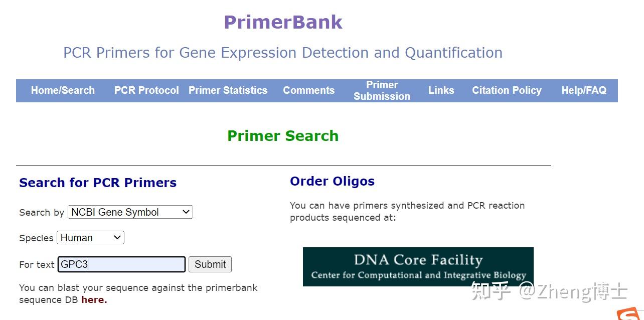Image resolution: width=644 pixels, height=320 pixels.
Task: Expand the search-by selector arrow
Action: pyautogui.click(x=186, y=212)
